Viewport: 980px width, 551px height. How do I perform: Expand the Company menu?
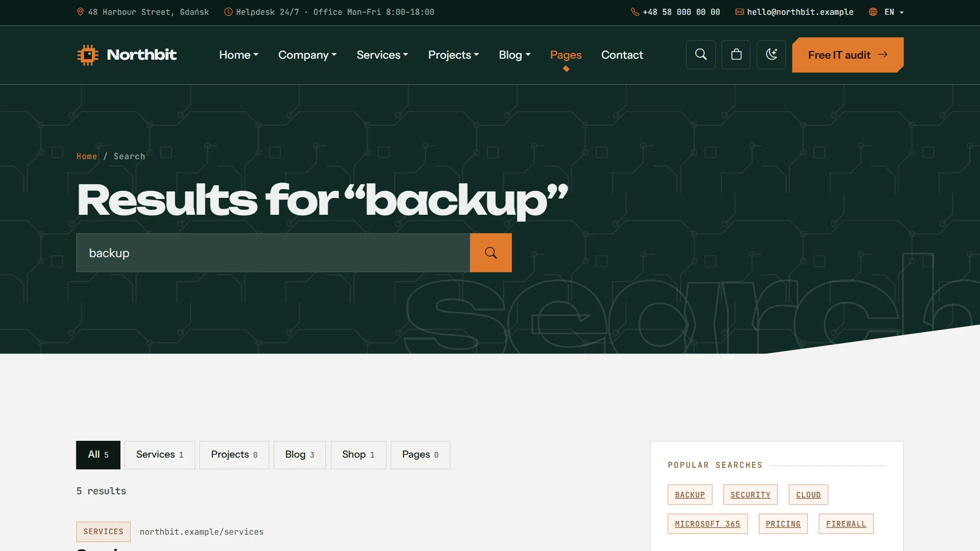[x=307, y=55]
